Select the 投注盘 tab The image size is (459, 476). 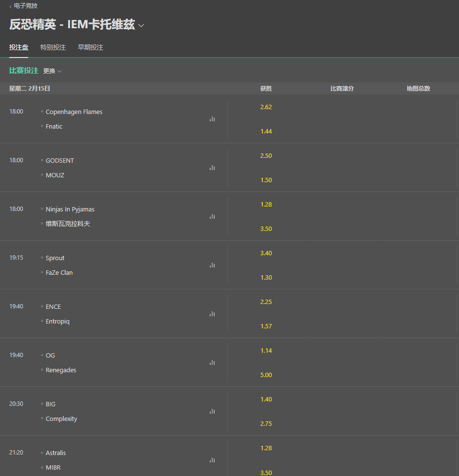click(18, 47)
